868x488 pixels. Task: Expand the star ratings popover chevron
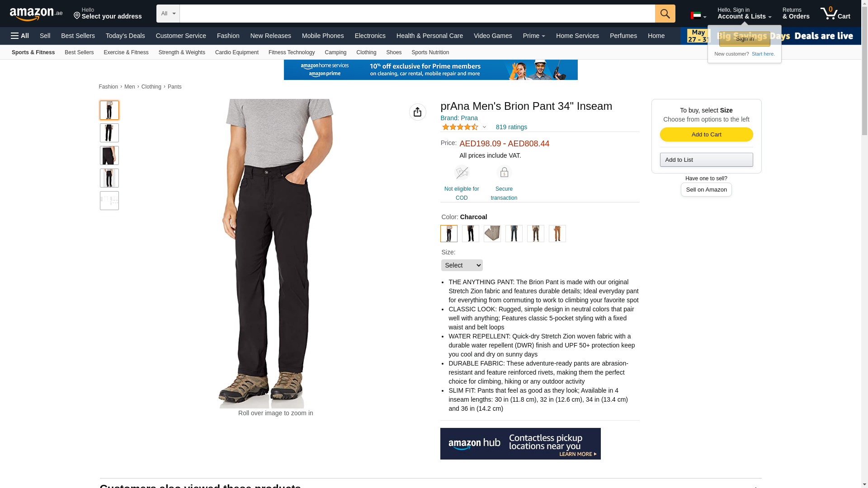484,127
